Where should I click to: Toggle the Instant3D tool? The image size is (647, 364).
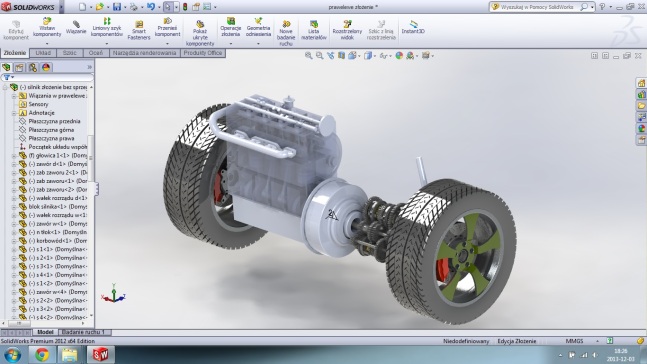click(413, 27)
